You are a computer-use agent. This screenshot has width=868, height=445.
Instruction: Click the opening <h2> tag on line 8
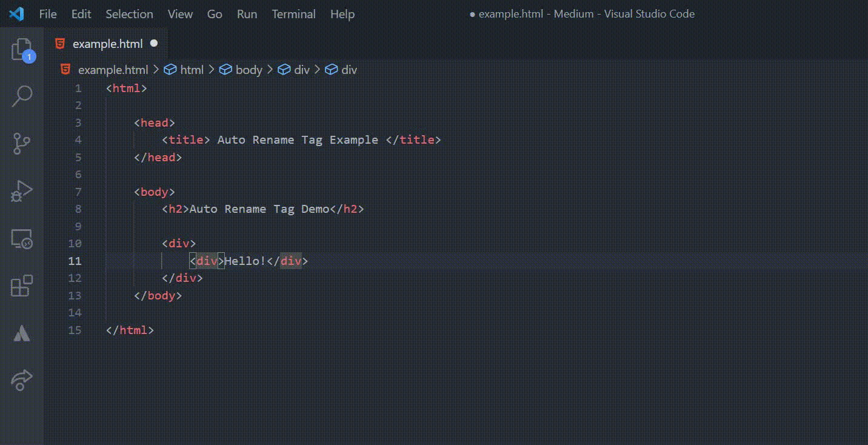(x=176, y=209)
